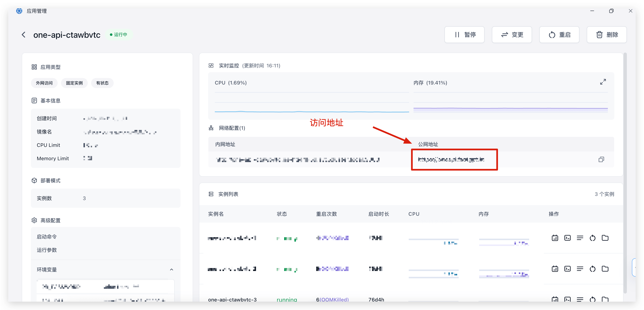Click the back arrow next to one-api-ctawbvtc

pyautogui.click(x=23, y=35)
